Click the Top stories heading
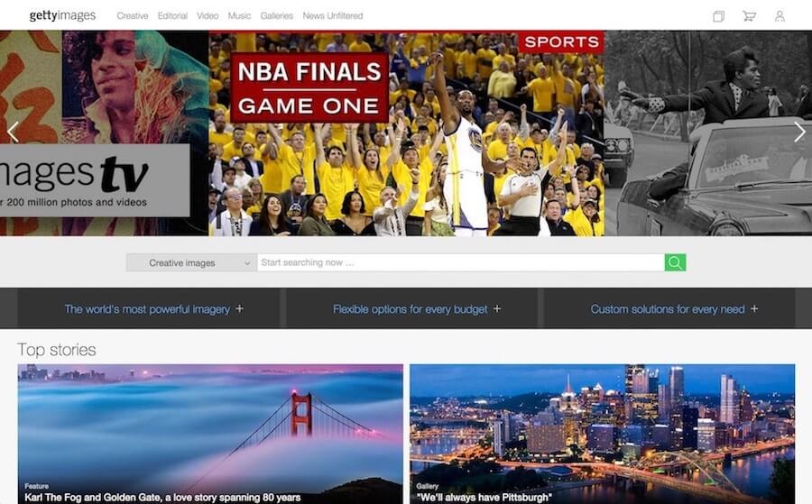 [57, 350]
